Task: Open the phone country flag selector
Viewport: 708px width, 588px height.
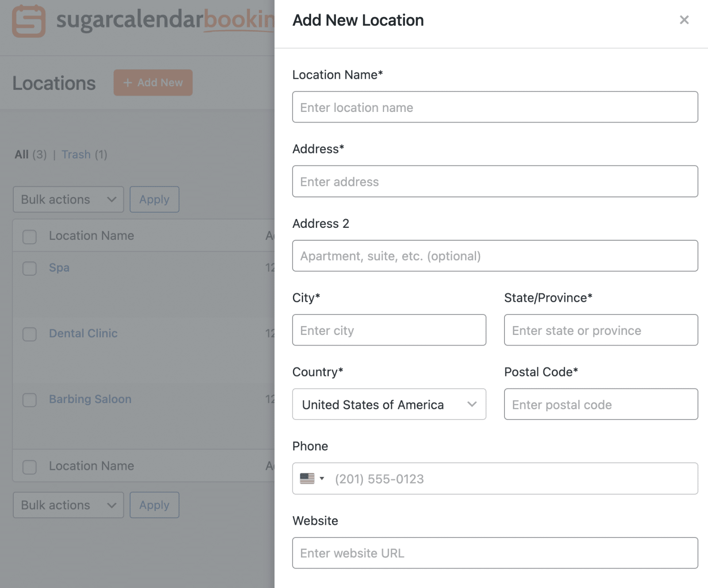Action: pos(311,479)
